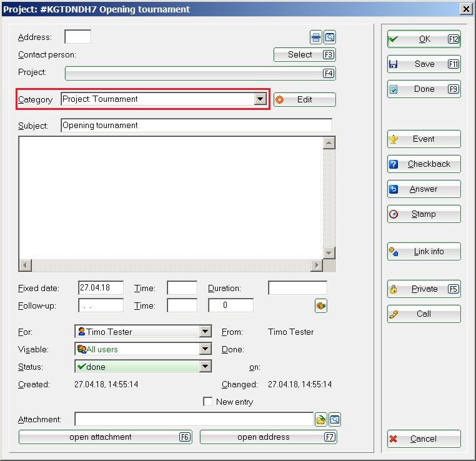Expand the Category dropdown
This screenshot has width=476, height=461.
pyautogui.click(x=260, y=99)
